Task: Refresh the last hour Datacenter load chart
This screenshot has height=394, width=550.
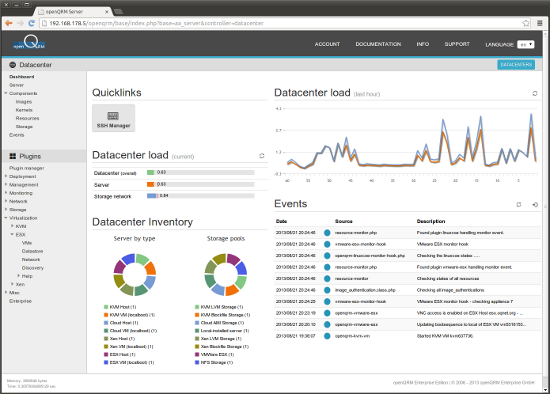Action: point(535,93)
